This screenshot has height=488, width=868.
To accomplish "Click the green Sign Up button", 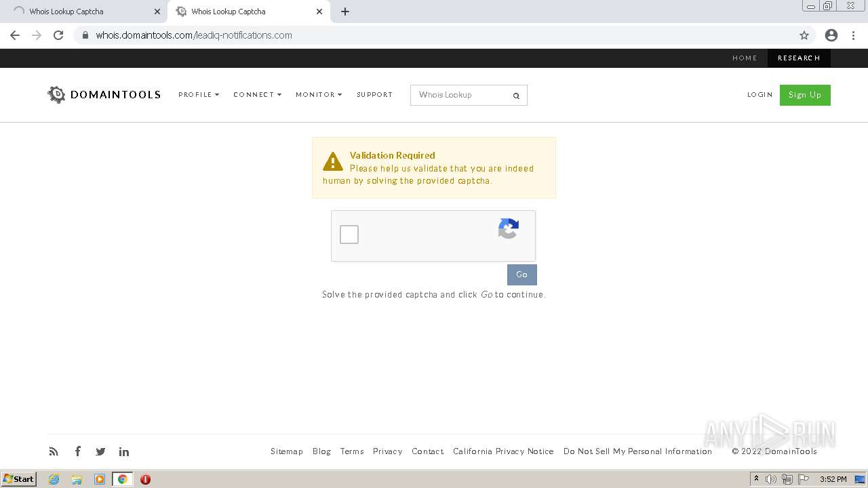I will pyautogui.click(x=805, y=95).
